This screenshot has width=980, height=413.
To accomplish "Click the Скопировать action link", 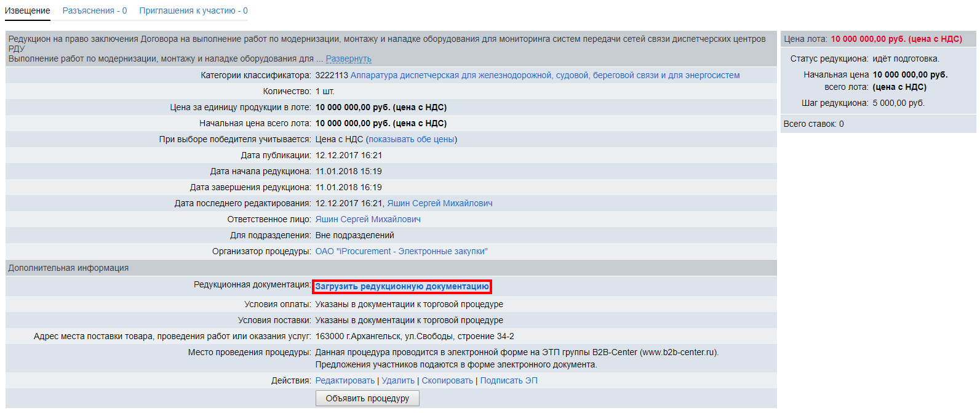I will tap(447, 380).
